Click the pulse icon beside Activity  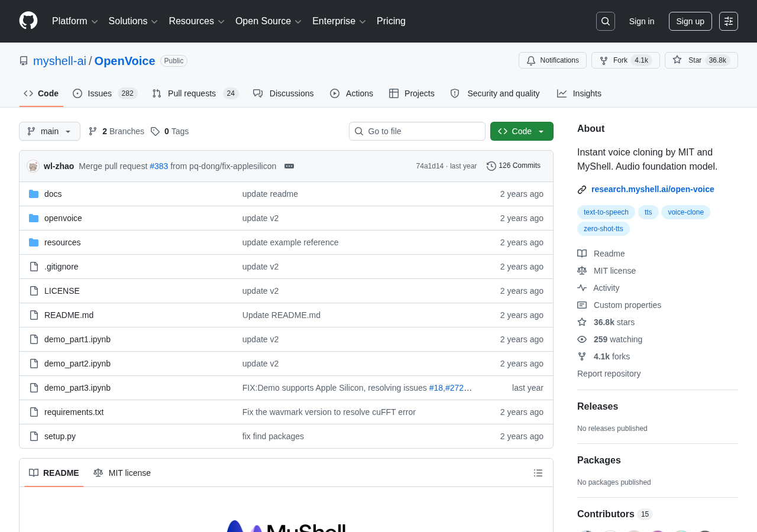click(582, 288)
